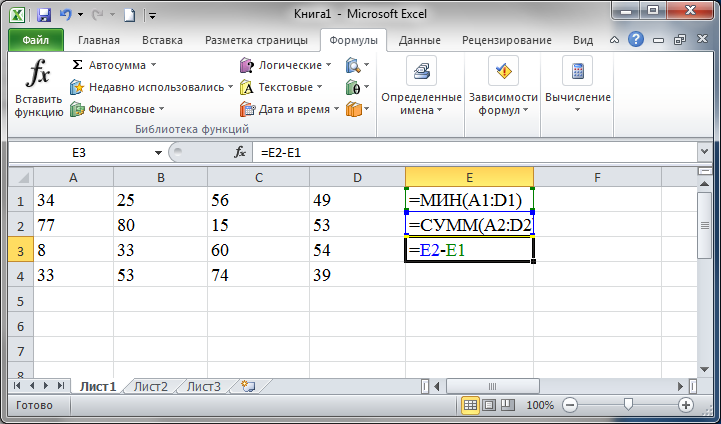Viewport: 721px width, 424px height.
Task: Open the Файл menu button
Action: coord(36,41)
